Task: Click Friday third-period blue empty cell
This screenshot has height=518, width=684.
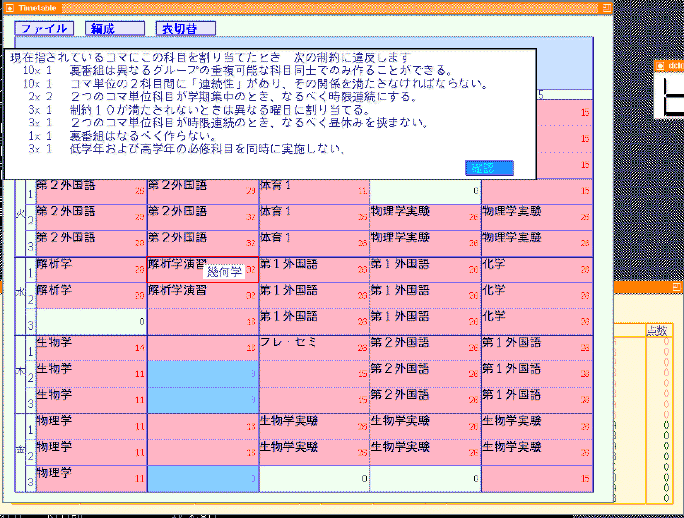Action: (202, 478)
